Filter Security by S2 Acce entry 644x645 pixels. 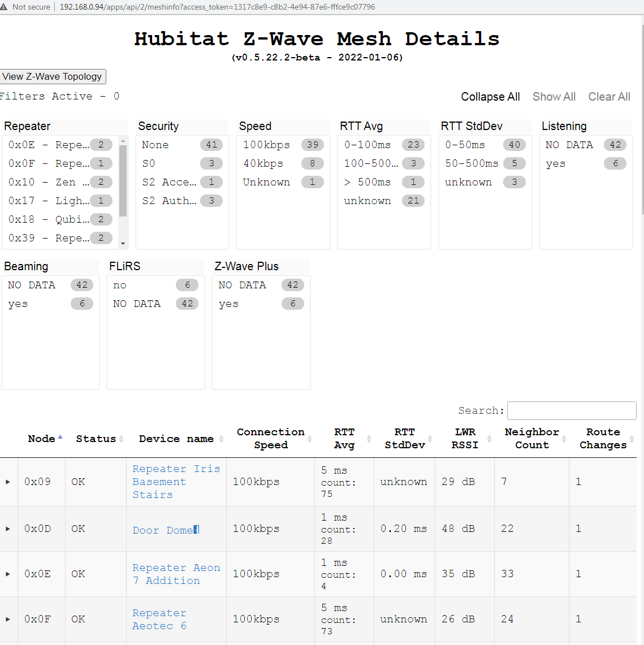[182, 182]
